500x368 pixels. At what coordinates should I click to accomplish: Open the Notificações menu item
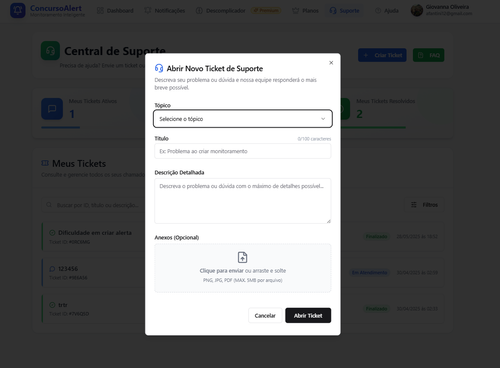[x=165, y=11]
